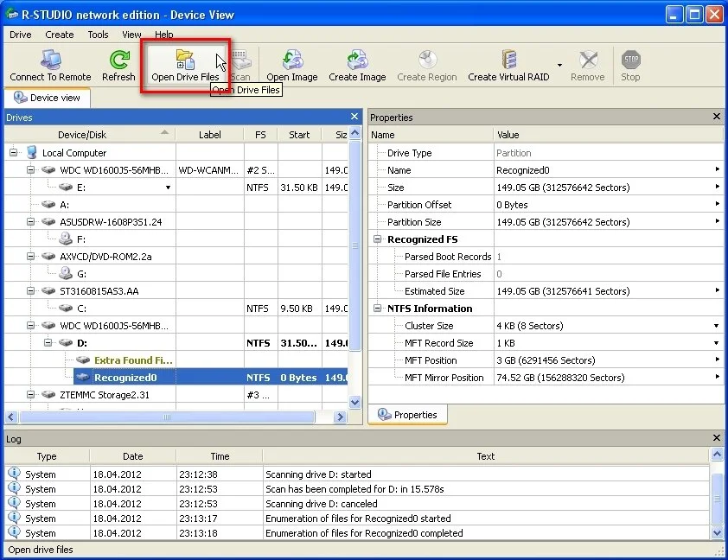Close the Drives panel
This screenshot has height=560, width=728.
pos(354,117)
